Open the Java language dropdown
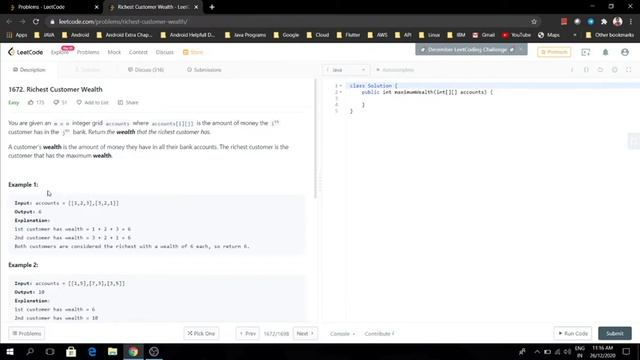640x360 pixels. click(346, 70)
